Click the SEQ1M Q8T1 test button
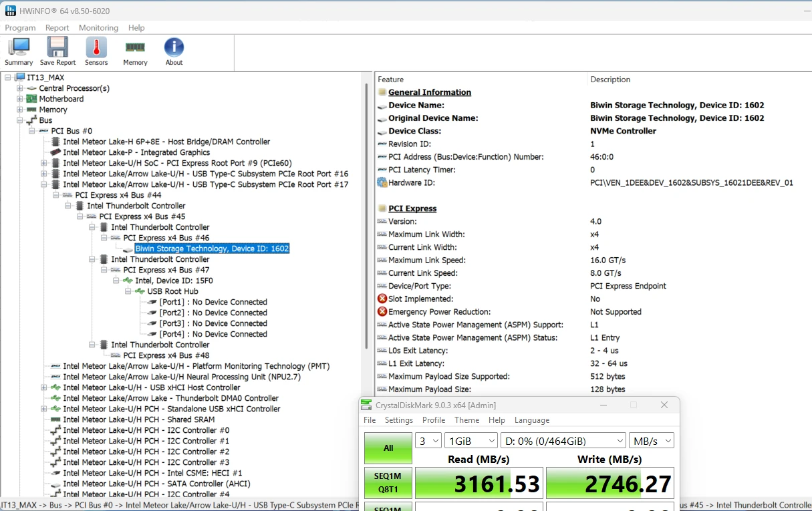812x511 pixels. pyautogui.click(x=388, y=483)
